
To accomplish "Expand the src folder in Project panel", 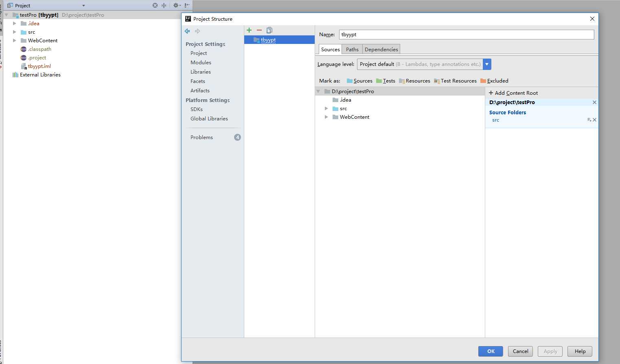I will click(15, 32).
